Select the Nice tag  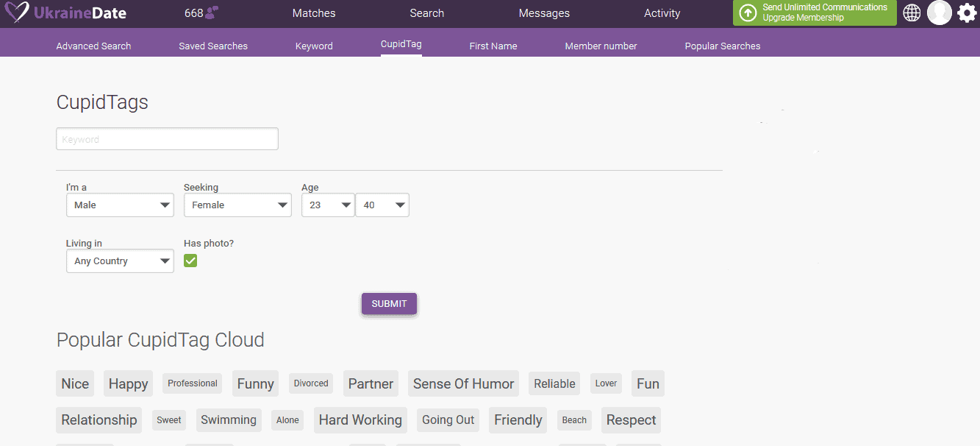pos(75,383)
